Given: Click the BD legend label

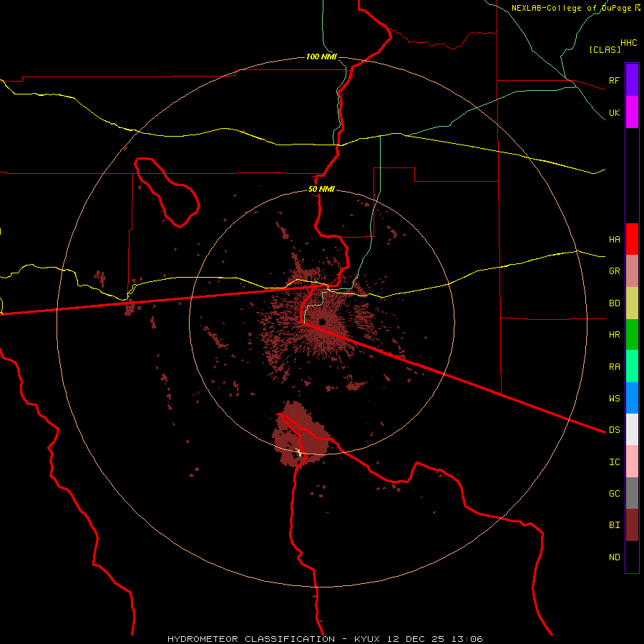Looking at the screenshot, I should [x=614, y=303].
